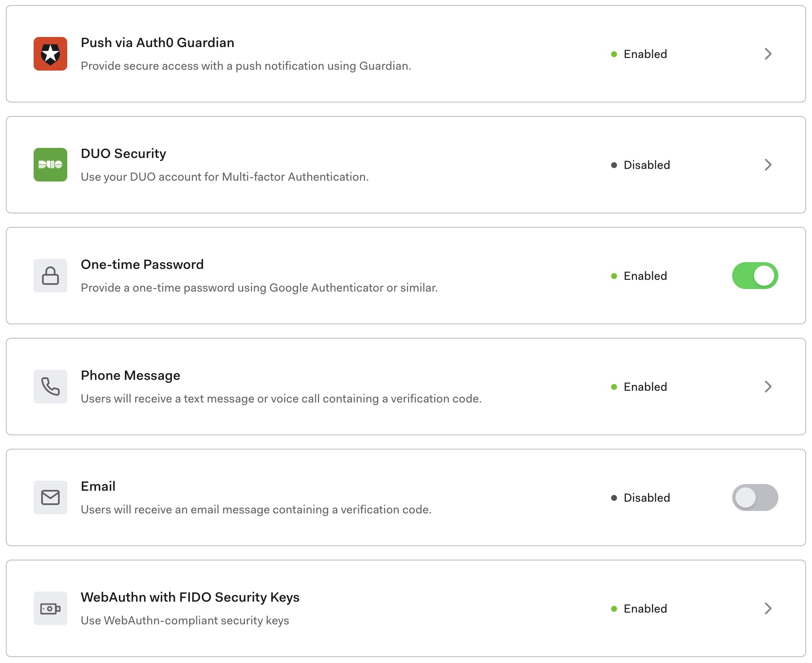Image resolution: width=812 pixels, height=663 pixels.
Task: Click the One-time Password title text
Action: point(142,264)
